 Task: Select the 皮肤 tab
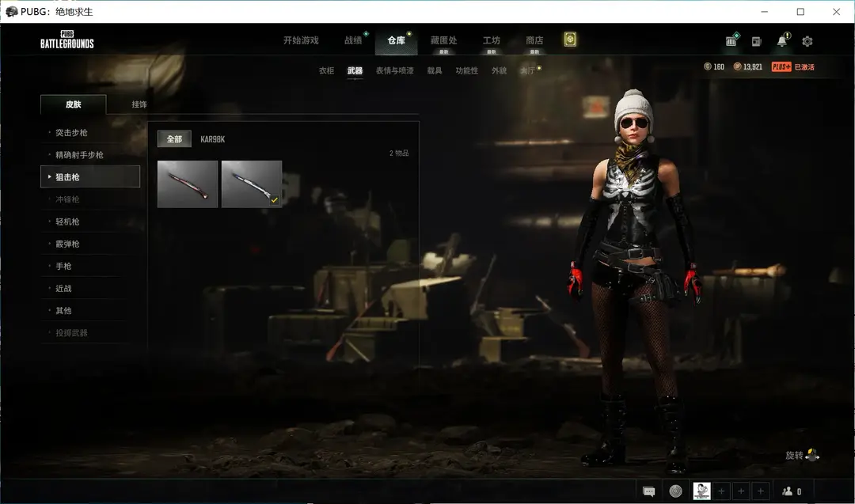tap(74, 104)
